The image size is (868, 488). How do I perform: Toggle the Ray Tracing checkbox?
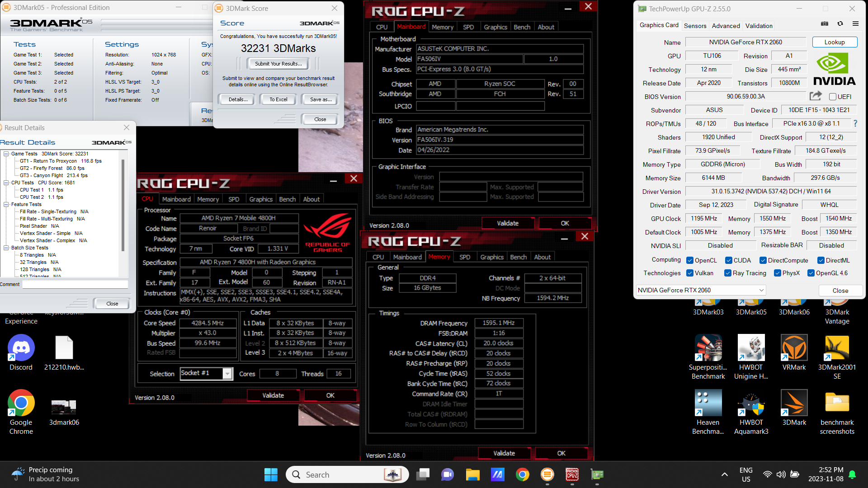727,273
